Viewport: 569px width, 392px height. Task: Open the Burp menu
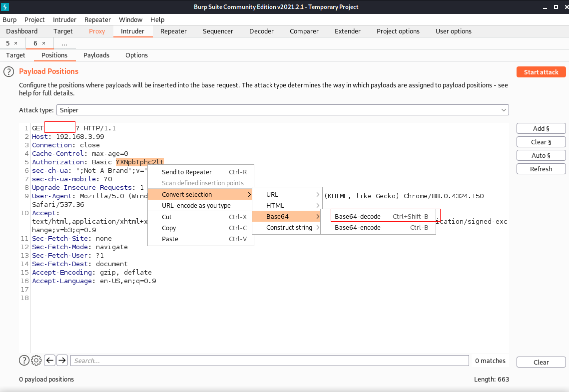tap(9, 19)
